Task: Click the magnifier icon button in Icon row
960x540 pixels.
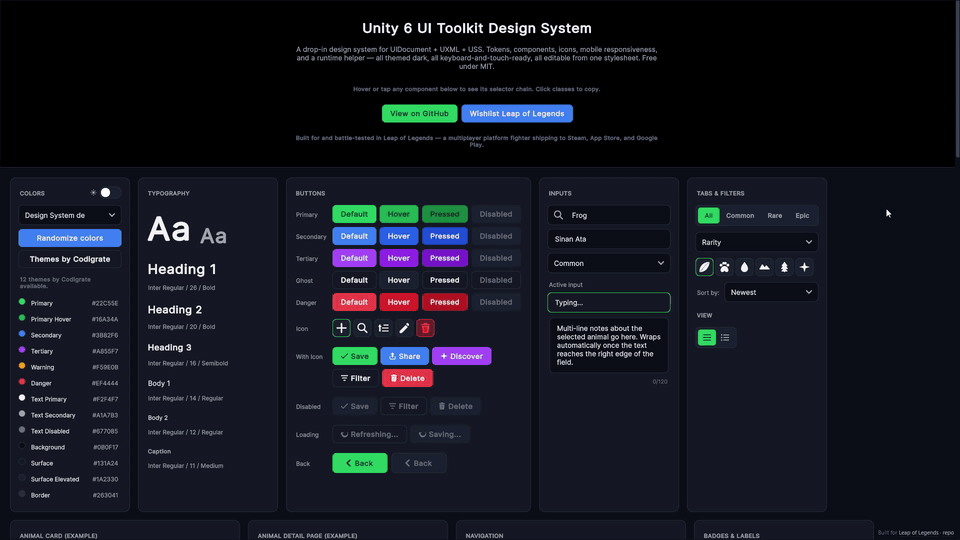Action: pos(362,328)
